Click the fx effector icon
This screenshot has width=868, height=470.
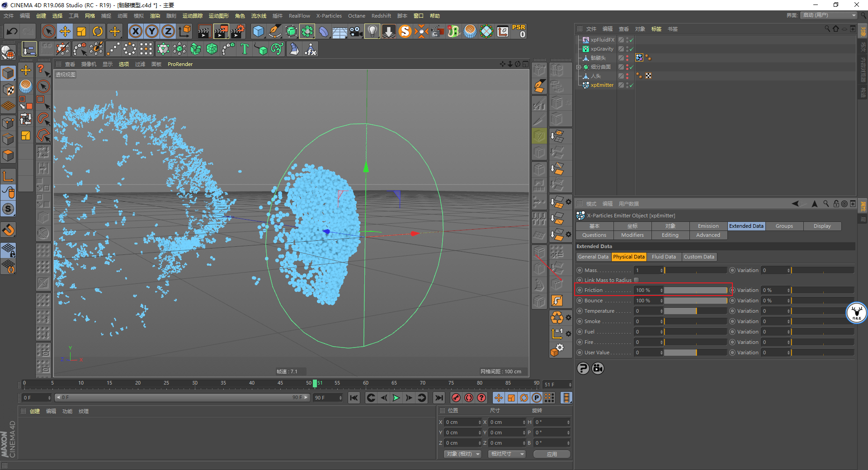click(x=311, y=49)
